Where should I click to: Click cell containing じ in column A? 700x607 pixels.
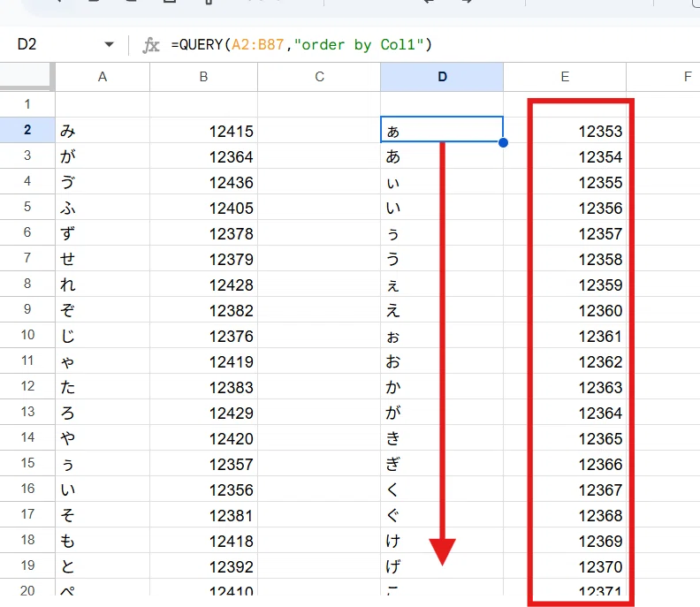pyautogui.click(x=103, y=335)
